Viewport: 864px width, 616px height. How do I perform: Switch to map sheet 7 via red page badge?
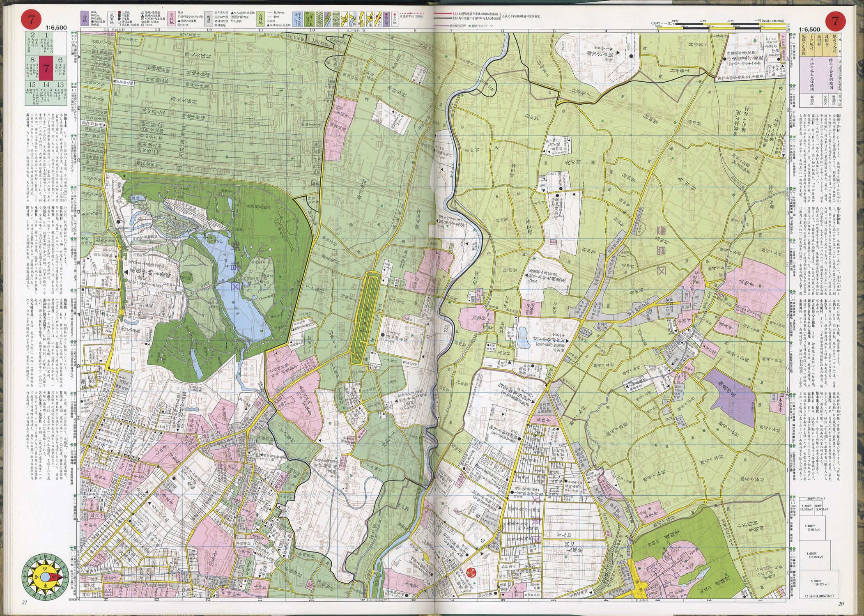click(x=31, y=19)
